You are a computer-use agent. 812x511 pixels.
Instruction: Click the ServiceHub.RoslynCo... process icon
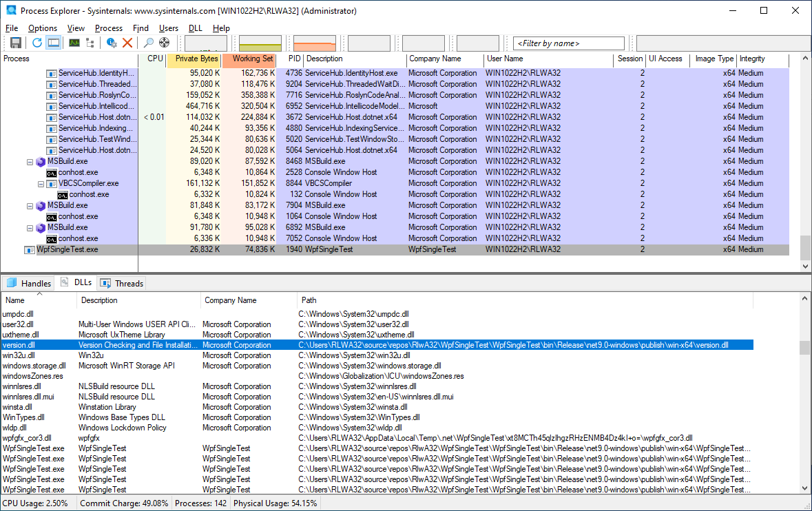(x=52, y=96)
